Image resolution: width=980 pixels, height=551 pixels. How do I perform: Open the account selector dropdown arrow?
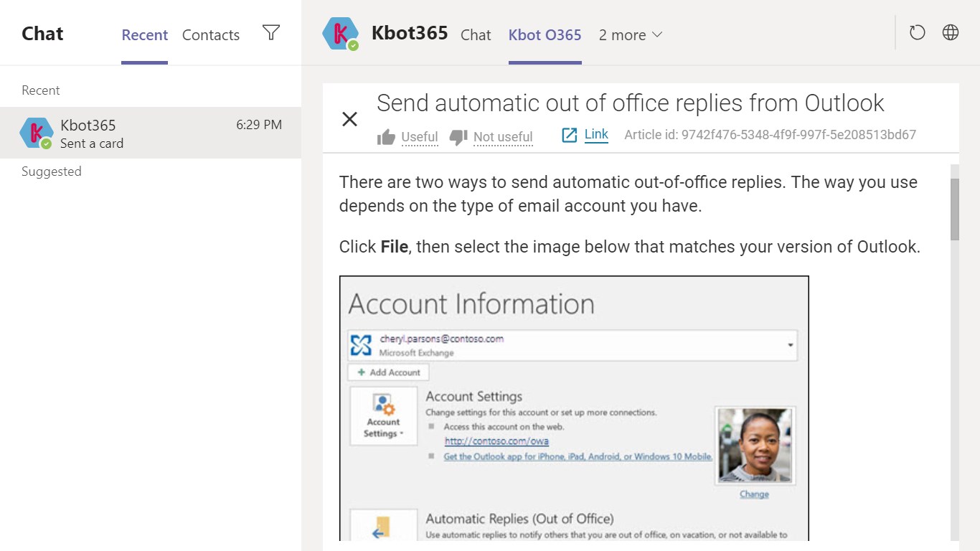pos(790,345)
